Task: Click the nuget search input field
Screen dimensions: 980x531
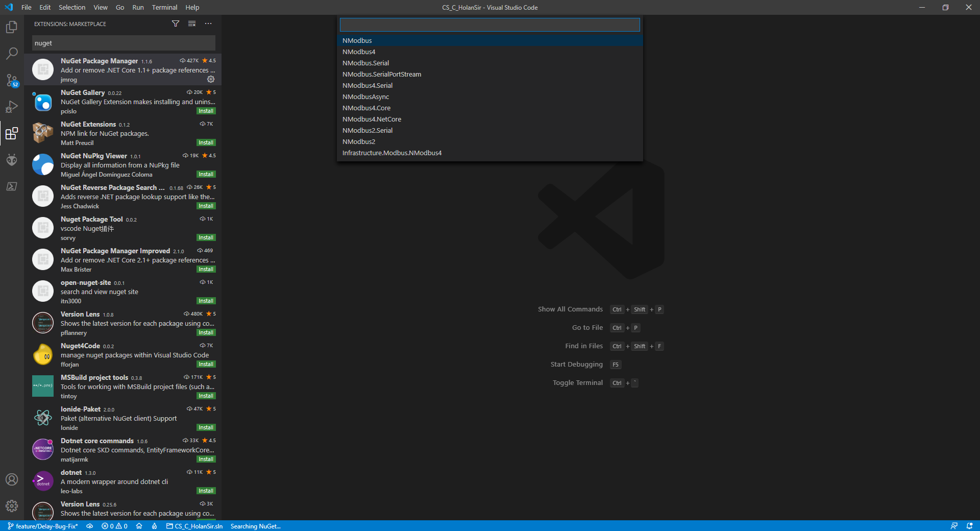Action: point(122,43)
